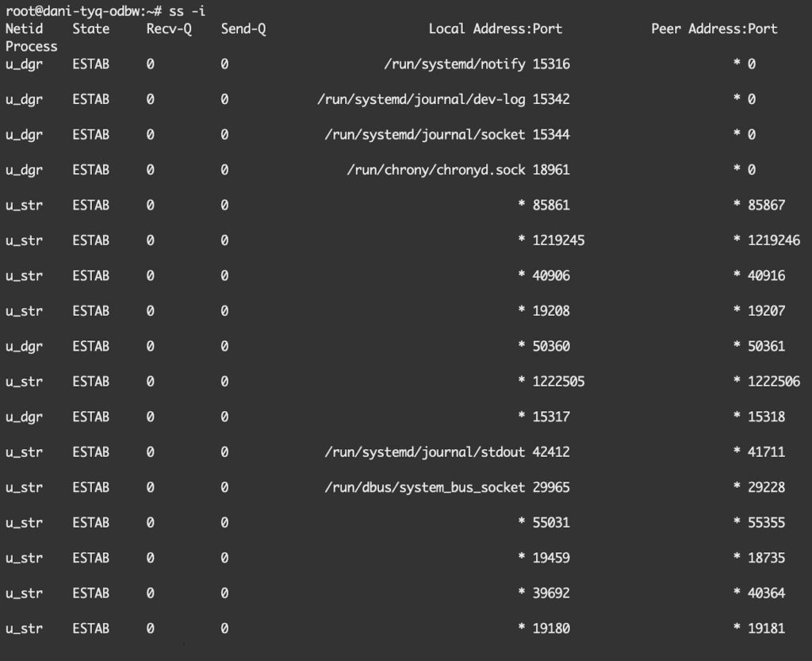Click the Netid column header
Viewport: 812px width, 661px height.
coord(25,29)
